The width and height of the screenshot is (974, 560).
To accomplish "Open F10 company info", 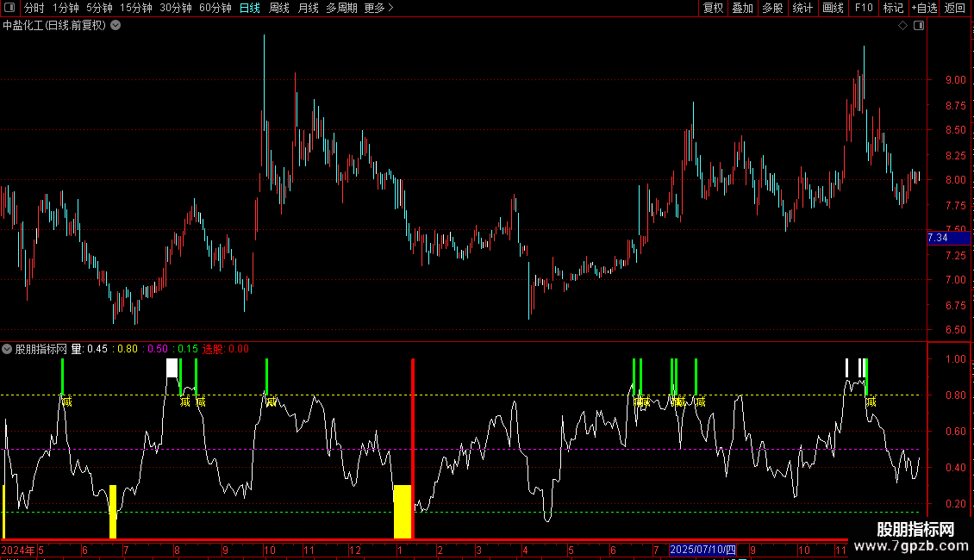I will point(864,8).
